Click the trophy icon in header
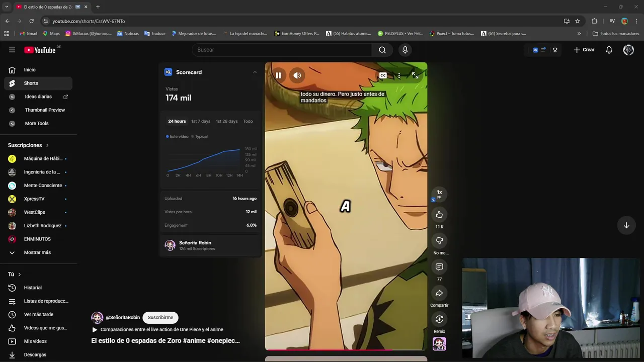 pos(555,50)
